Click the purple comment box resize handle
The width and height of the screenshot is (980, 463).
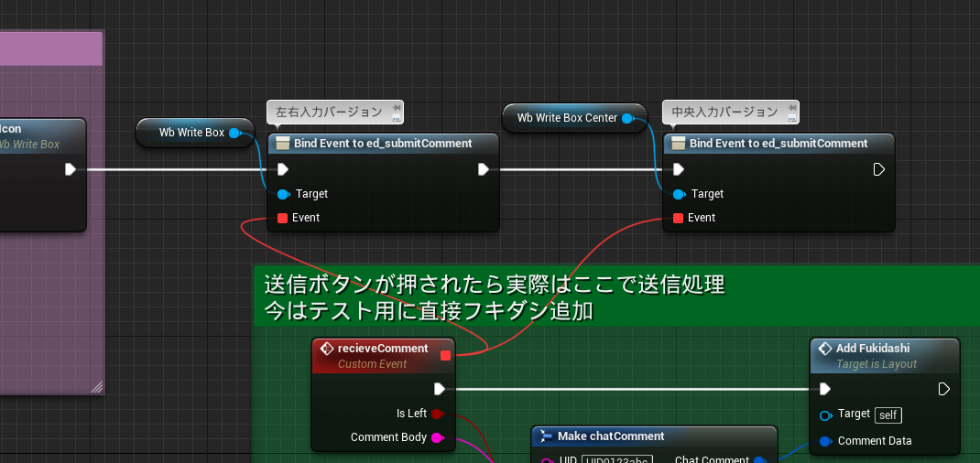(97, 387)
